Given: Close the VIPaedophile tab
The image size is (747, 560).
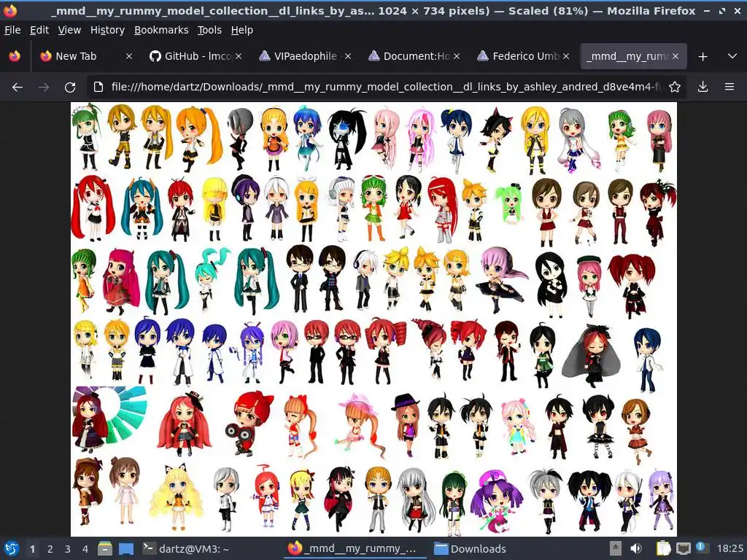Looking at the screenshot, I should pos(348,56).
